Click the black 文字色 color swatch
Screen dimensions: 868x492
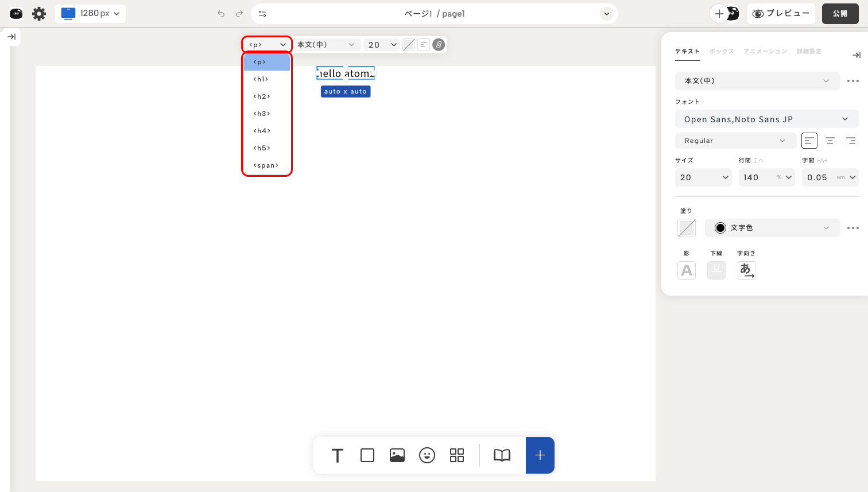pos(720,228)
